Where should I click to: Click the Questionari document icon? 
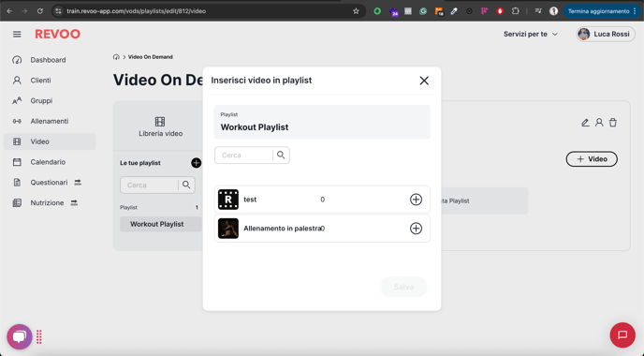(17, 182)
